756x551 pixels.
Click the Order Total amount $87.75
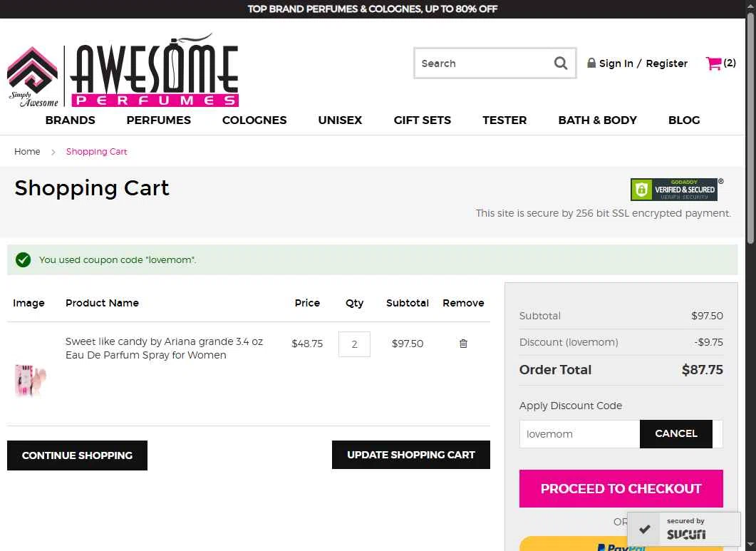click(x=702, y=369)
